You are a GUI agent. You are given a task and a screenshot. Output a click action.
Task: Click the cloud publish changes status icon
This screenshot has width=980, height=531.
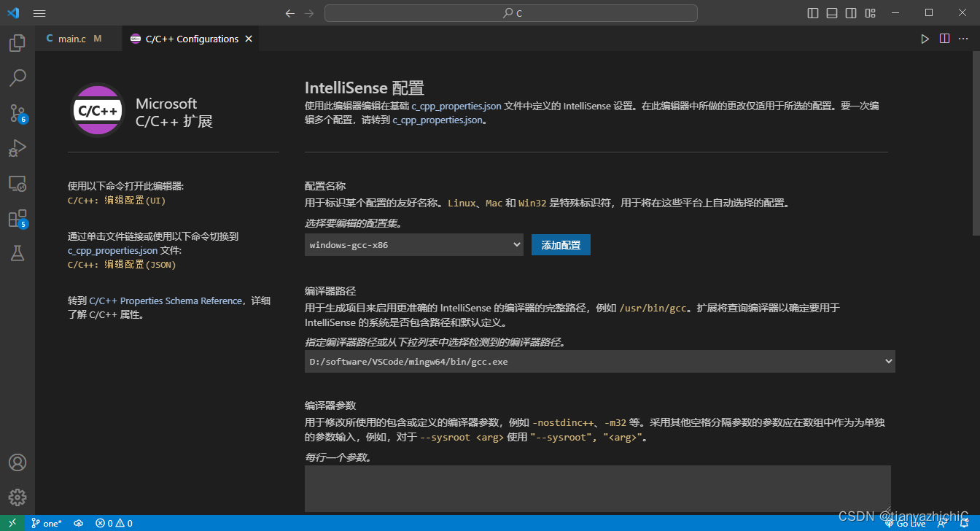click(x=79, y=523)
